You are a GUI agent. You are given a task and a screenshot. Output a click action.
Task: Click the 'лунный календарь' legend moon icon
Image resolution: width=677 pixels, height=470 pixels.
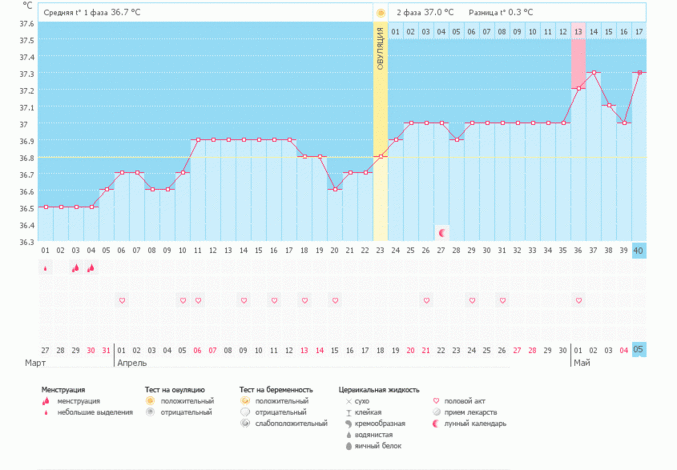[436, 423]
